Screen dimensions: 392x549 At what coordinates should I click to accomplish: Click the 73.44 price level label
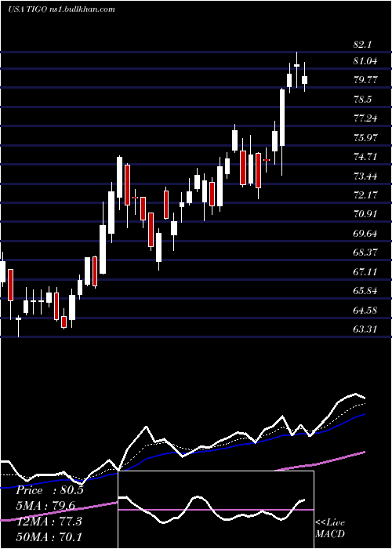(365, 176)
